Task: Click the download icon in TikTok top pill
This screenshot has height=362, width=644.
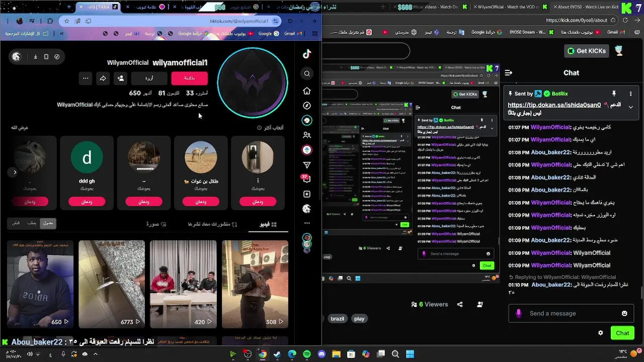Action: tap(35, 57)
